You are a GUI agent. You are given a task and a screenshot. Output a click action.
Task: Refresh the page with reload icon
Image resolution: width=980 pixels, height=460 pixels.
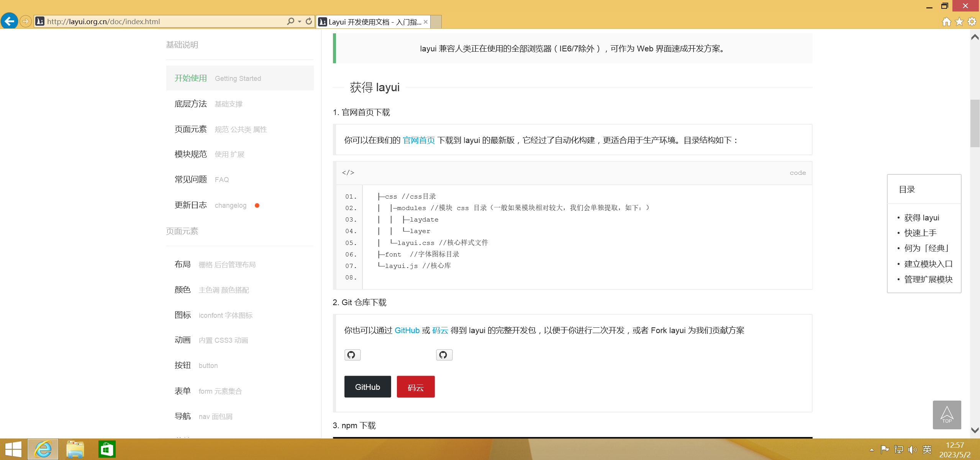click(309, 21)
